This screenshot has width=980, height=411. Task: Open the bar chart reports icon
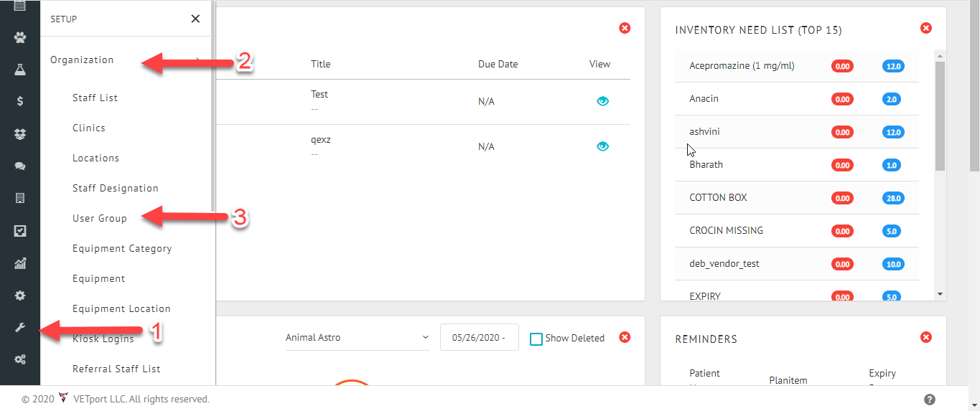point(20,263)
